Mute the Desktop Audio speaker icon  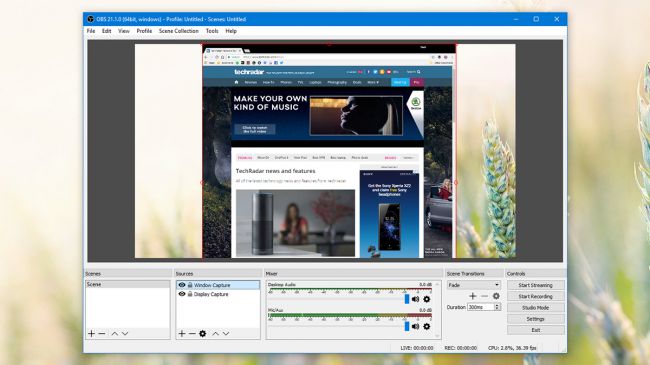(x=415, y=299)
